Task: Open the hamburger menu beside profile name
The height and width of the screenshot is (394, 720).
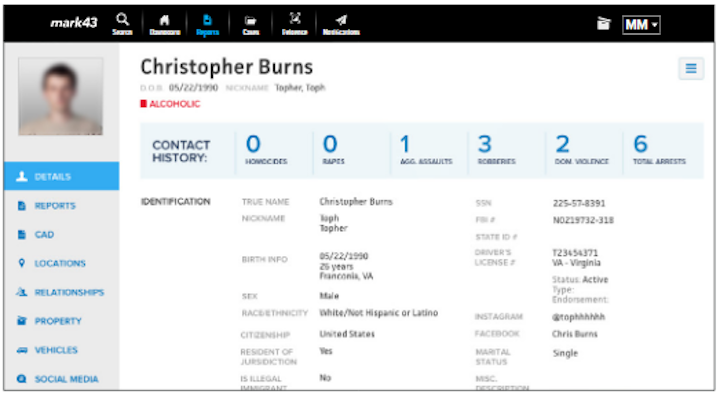Action: tap(691, 68)
